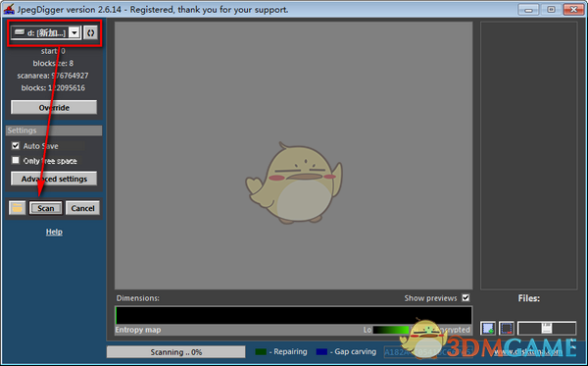Click the www.disktuna.com link
588x366 pixels.
click(528, 351)
